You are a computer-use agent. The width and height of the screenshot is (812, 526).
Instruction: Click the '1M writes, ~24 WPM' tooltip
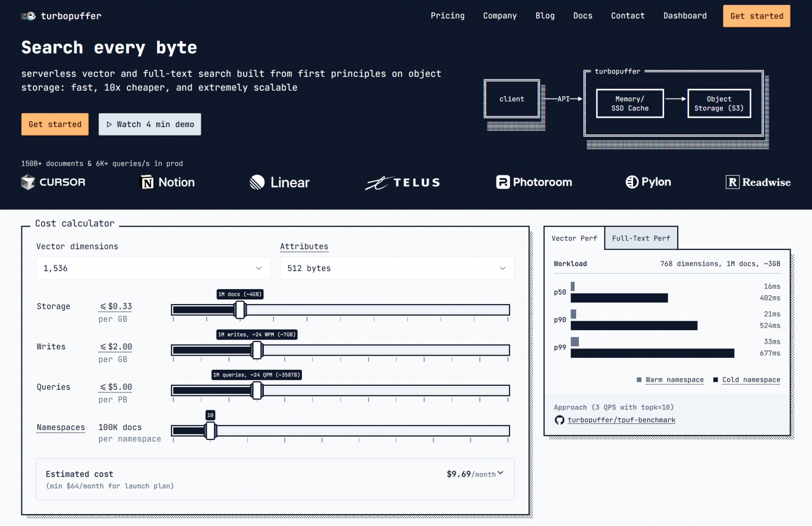(257, 334)
